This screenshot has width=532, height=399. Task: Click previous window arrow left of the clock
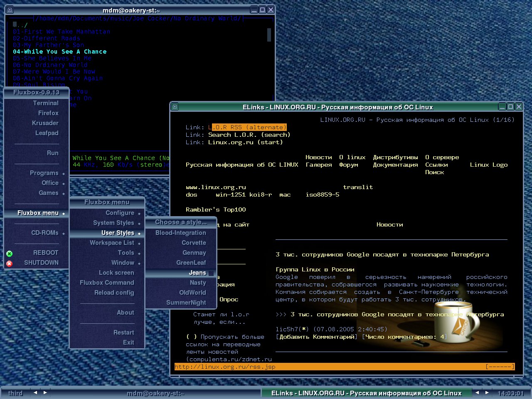click(477, 392)
